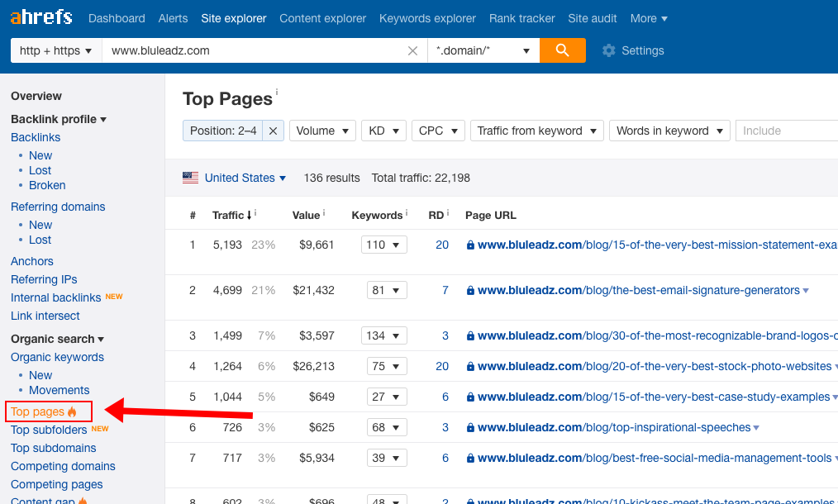
Task: Expand the 110 keywords dropdown in row 1
Action: pos(383,245)
